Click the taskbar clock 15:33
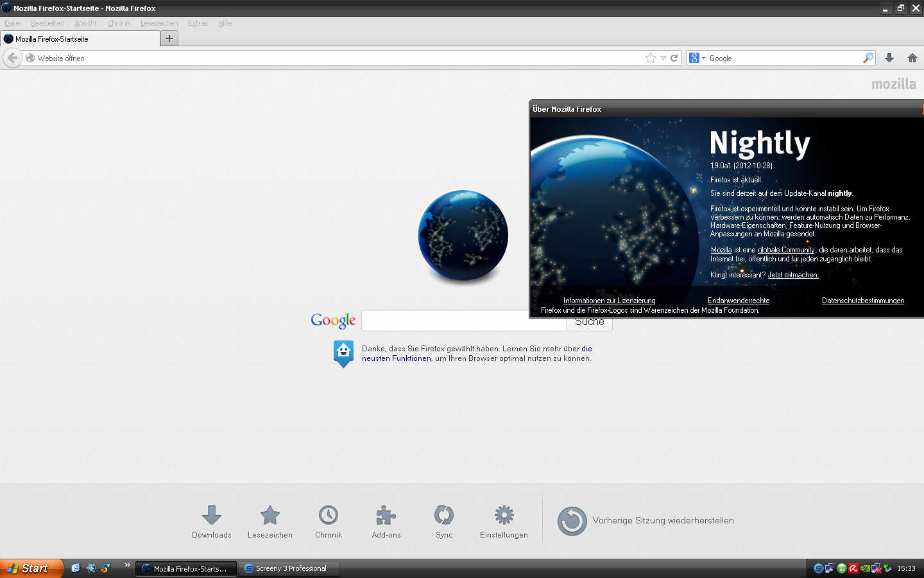The width and height of the screenshot is (924, 578). tap(906, 568)
